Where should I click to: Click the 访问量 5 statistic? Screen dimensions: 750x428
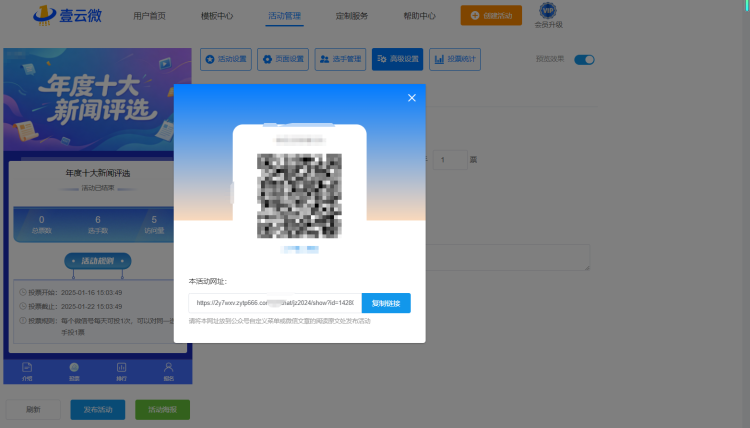point(154,224)
